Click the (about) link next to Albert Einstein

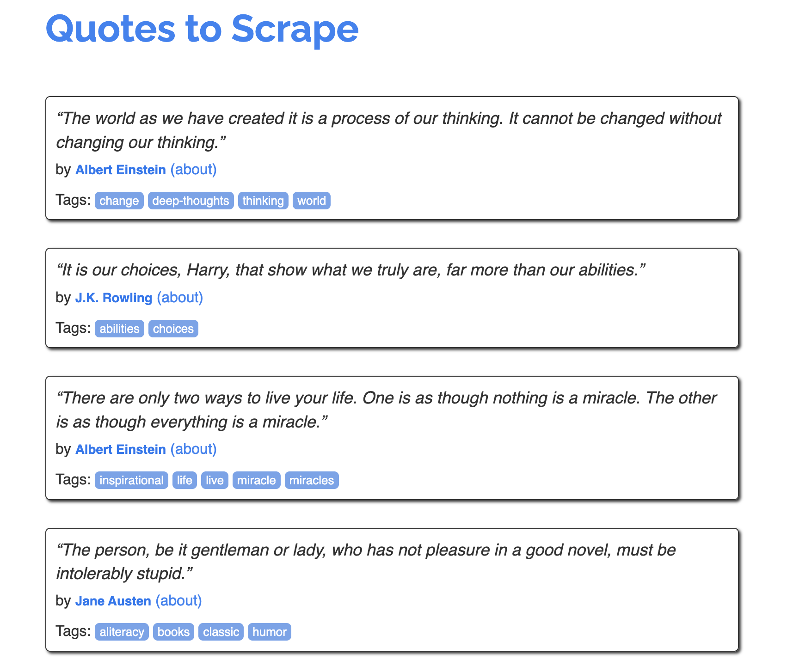[x=194, y=170]
